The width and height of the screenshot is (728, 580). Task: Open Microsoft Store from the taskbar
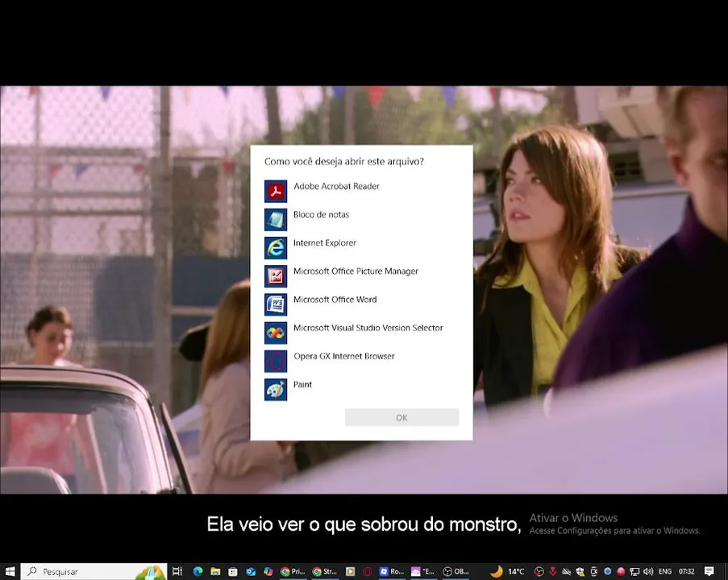(x=233, y=571)
